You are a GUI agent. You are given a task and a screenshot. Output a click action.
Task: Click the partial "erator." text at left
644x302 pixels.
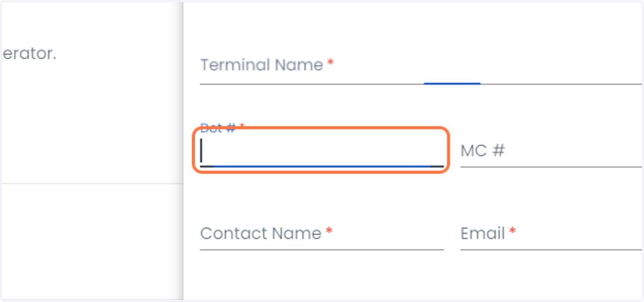pos(29,54)
